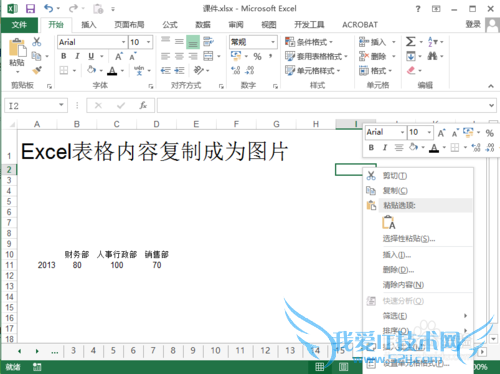Expand the formula bar
This screenshot has width=500, height=374.
click(x=491, y=106)
